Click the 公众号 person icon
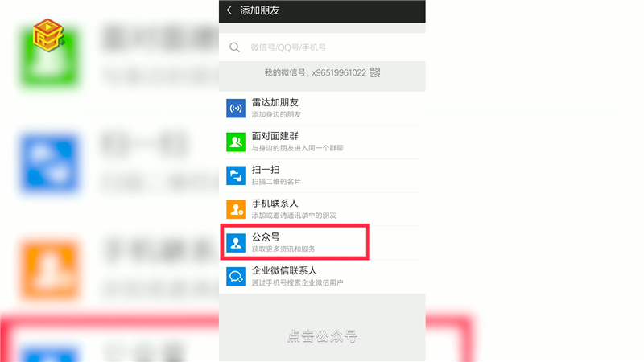 [236, 243]
